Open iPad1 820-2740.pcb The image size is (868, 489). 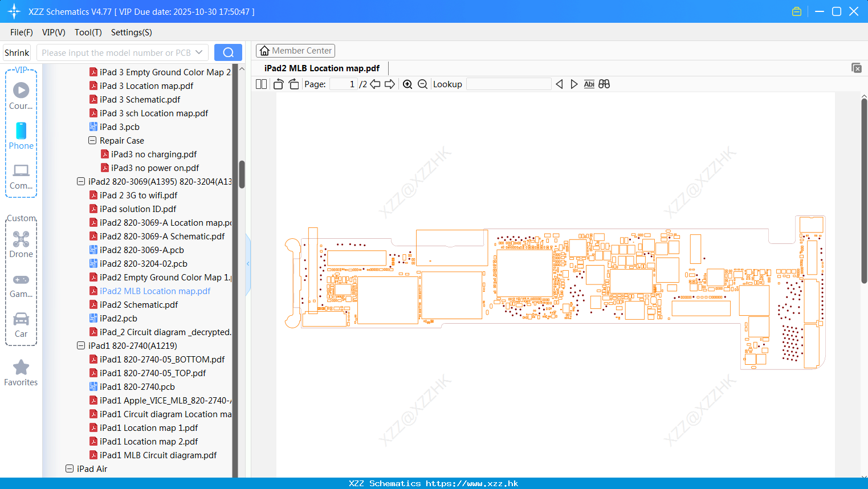137,386
